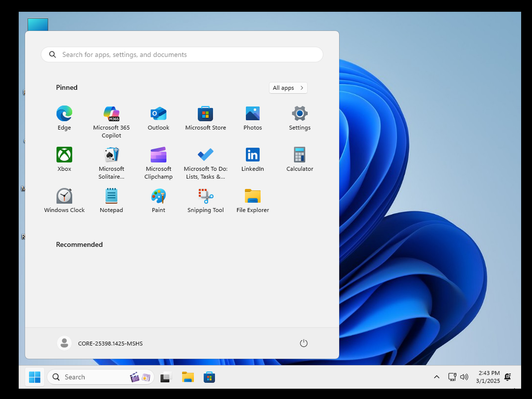Open File Explorer from the taskbar
The image size is (532, 399).
[187, 377]
